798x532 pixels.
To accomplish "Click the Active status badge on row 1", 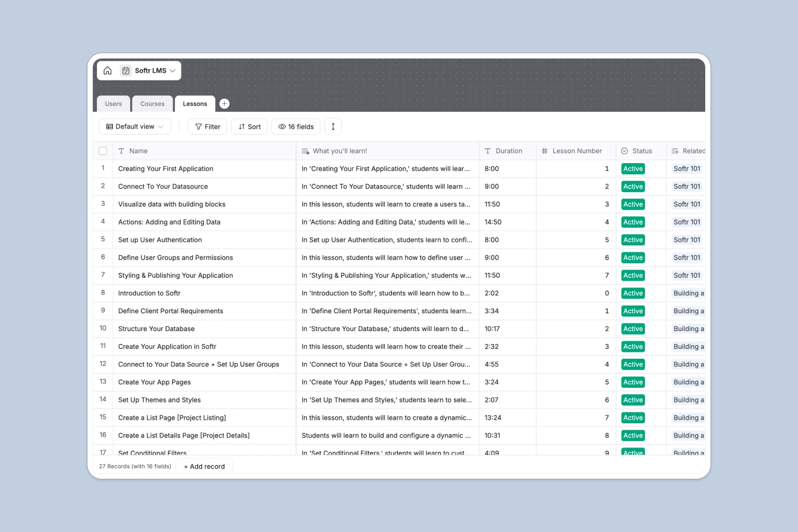I will [x=632, y=168].
